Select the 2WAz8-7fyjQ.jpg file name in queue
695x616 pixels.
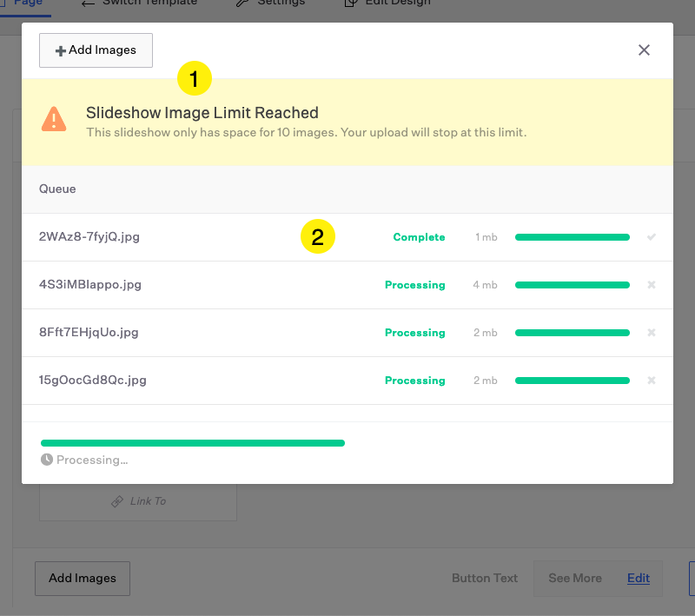tap(89, 237)
